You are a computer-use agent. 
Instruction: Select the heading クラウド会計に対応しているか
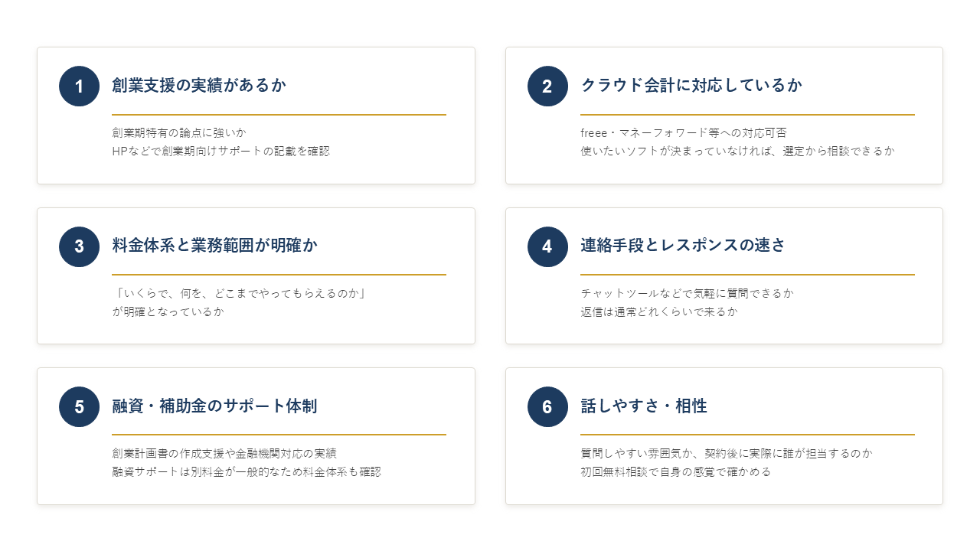click(x=691, y=85)
